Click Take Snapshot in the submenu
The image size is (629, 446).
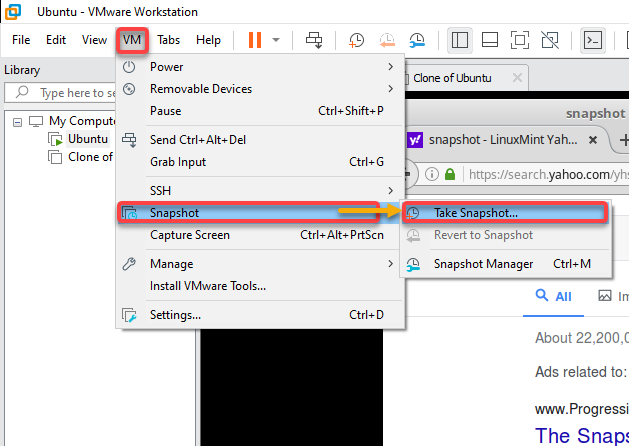(505, 213)
